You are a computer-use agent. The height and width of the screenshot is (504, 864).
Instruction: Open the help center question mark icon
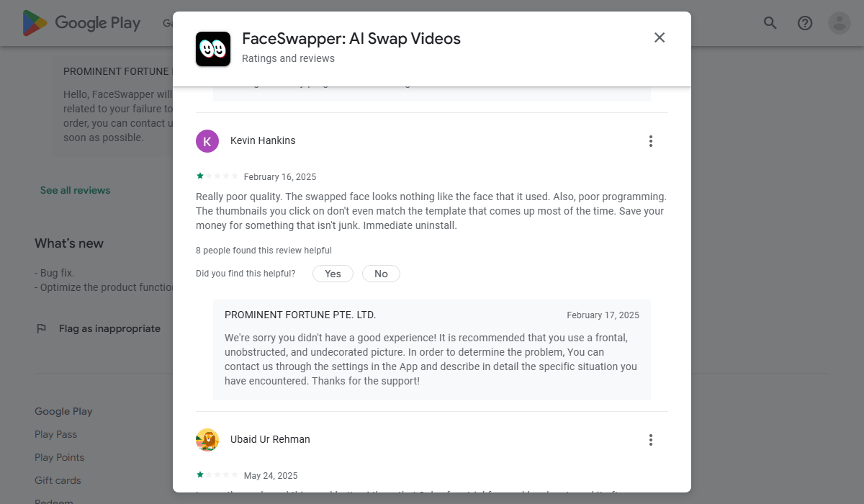(805, 23)
